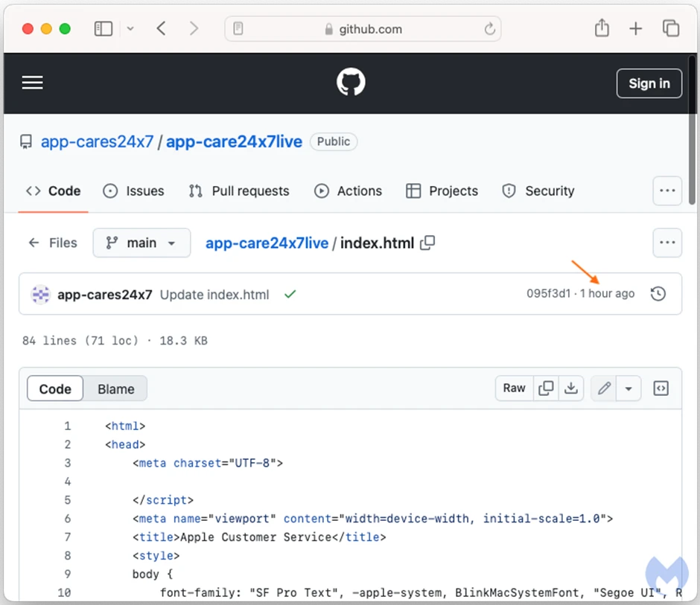Copy the file path using the copy icon
Screen dimensions: 700x605
point(427,243)
